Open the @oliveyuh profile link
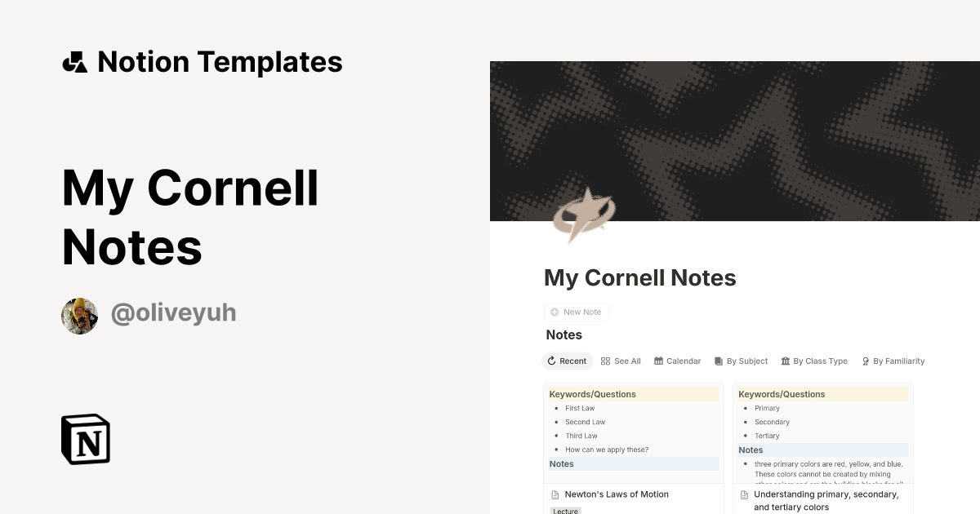The image size is (980, 514). [x=173, y=312]
